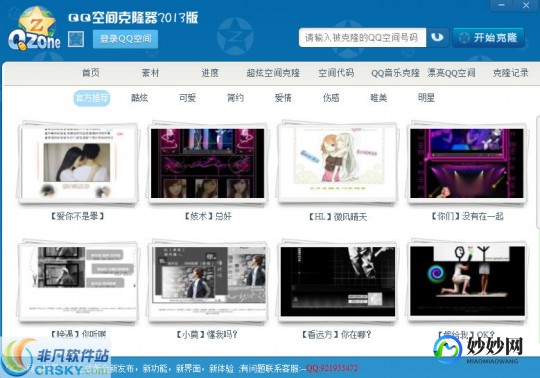Select the 唯美 category

tap(379, 98)
